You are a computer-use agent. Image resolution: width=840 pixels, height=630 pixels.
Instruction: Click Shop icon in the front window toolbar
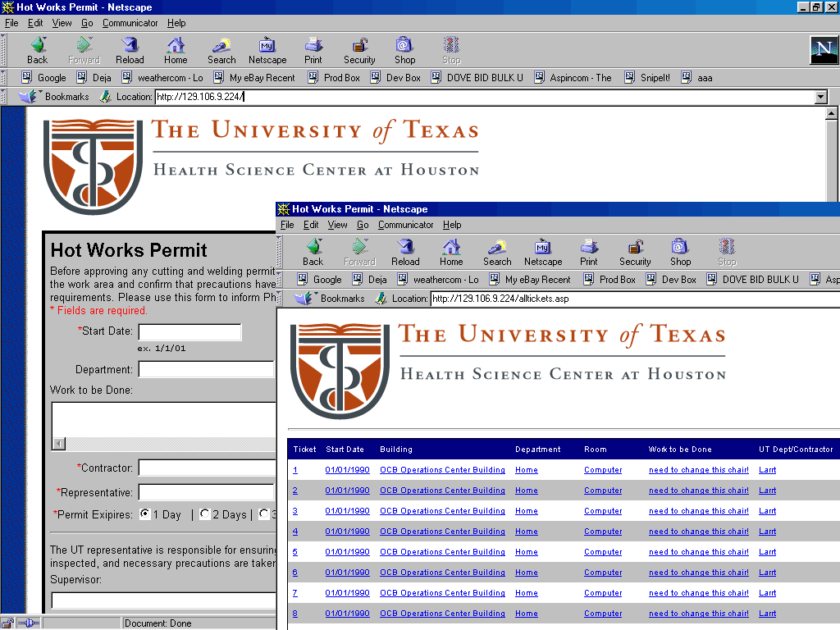(680, 252)
